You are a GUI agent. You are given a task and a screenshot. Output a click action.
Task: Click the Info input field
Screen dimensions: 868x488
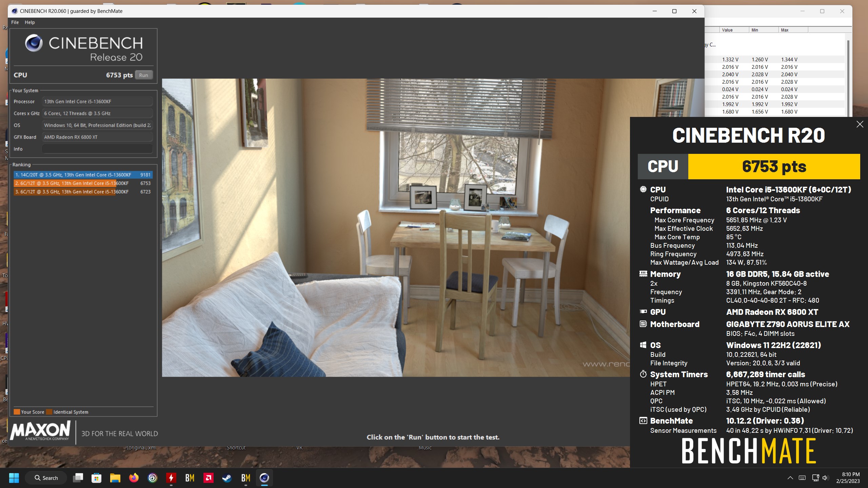click(97, 149)
